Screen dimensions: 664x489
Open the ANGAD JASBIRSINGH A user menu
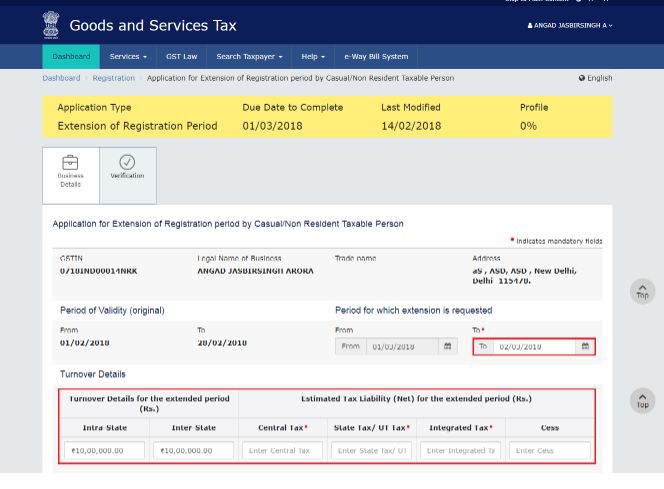click(569, 26)
